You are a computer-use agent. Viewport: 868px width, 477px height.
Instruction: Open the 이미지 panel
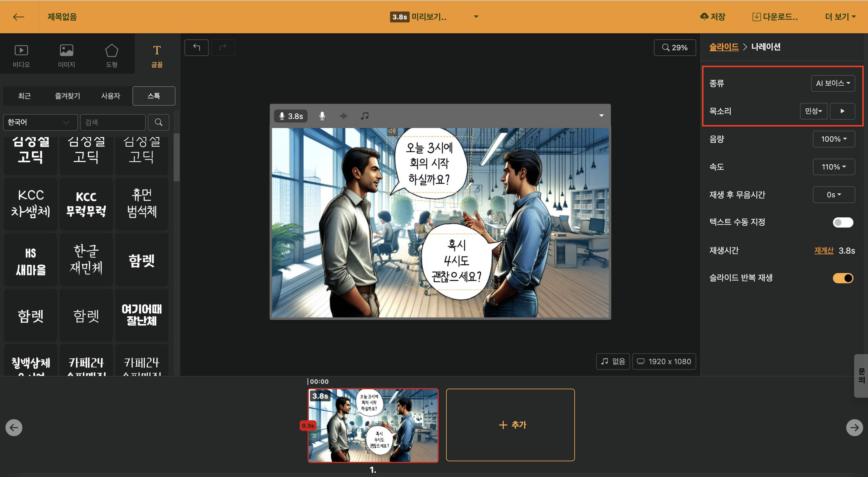point(66,55)
